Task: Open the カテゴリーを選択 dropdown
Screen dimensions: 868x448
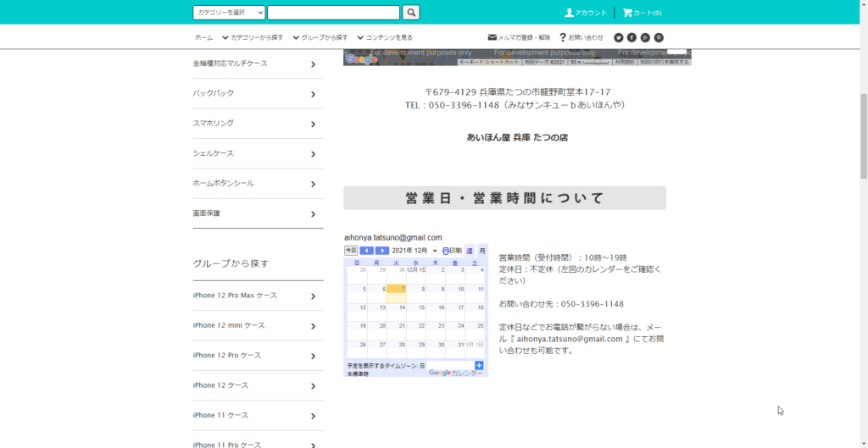Action: pyautogui.click(x=229, y=12)
